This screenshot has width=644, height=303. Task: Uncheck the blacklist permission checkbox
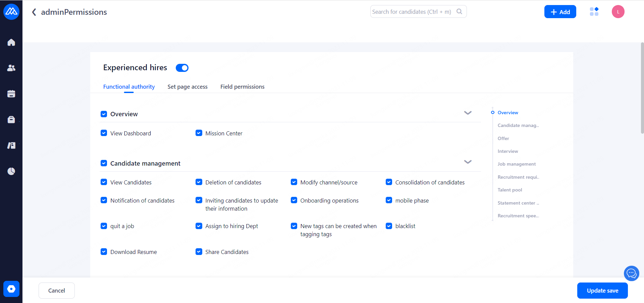(x=389, y=226)
